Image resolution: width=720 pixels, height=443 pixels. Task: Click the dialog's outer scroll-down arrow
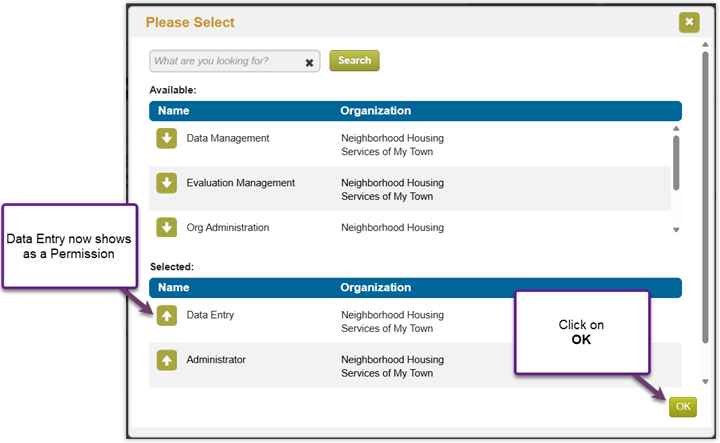(x=705, y=381)
